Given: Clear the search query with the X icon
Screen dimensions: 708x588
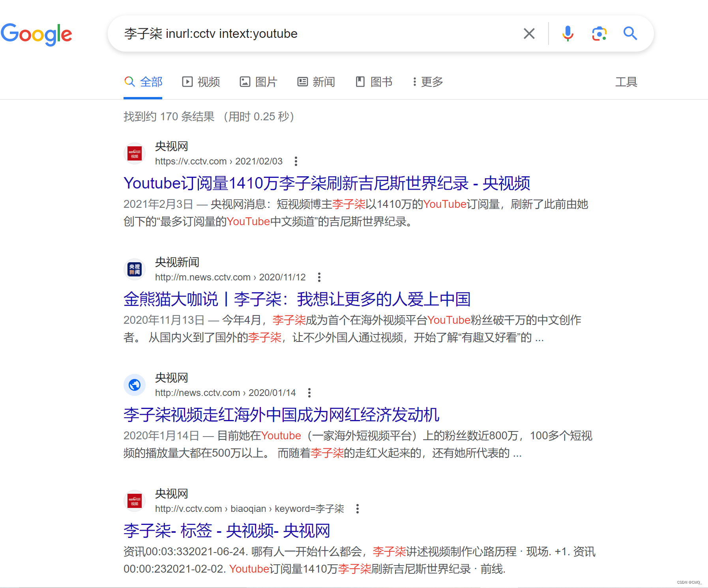Looking at the screenshot, I should [x=529, y=34].
